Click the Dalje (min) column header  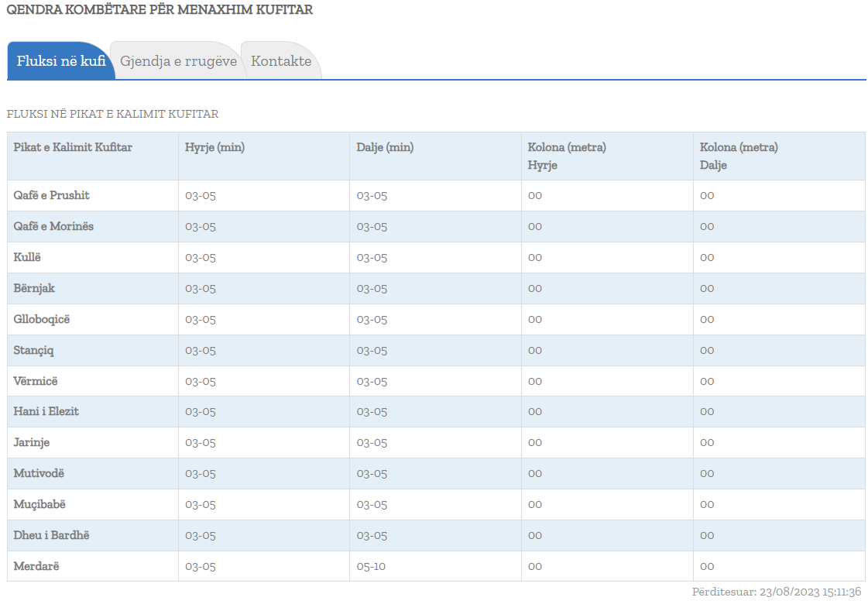coord(385,147)
